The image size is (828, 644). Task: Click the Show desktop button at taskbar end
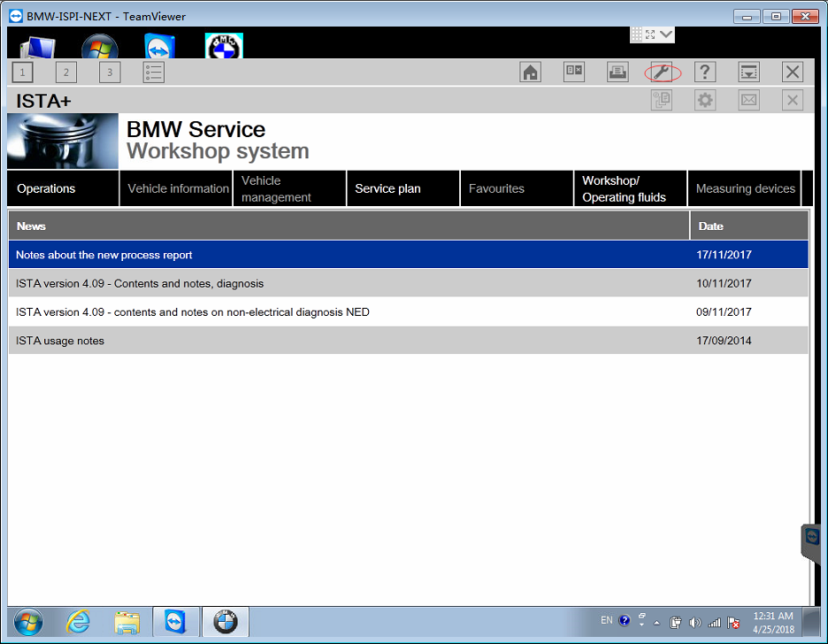pos(810,622)
